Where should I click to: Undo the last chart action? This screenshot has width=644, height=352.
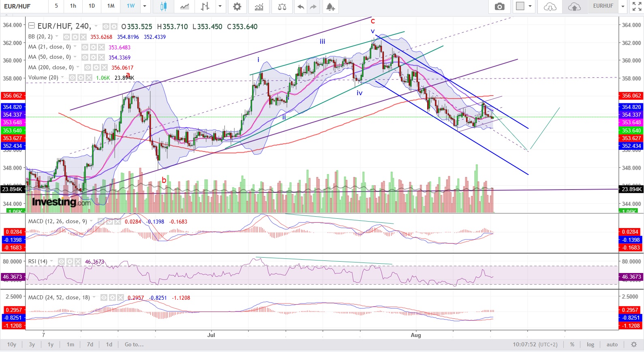(300, 6)
